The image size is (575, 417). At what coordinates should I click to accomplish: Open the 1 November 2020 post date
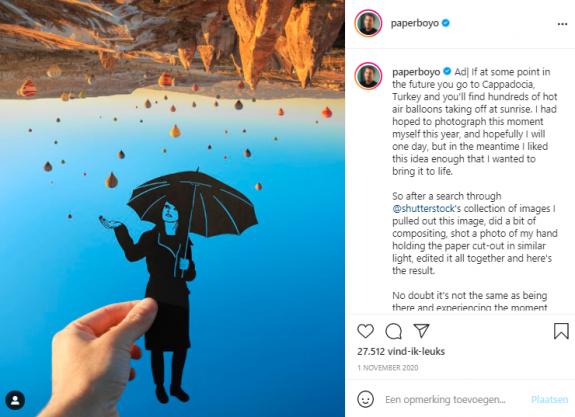click(388, 367)
